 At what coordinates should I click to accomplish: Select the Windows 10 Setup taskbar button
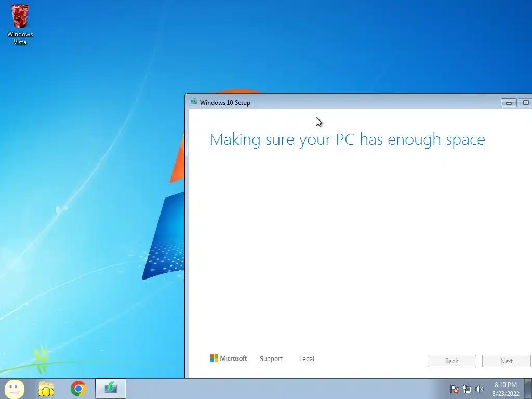coord(111,389)
